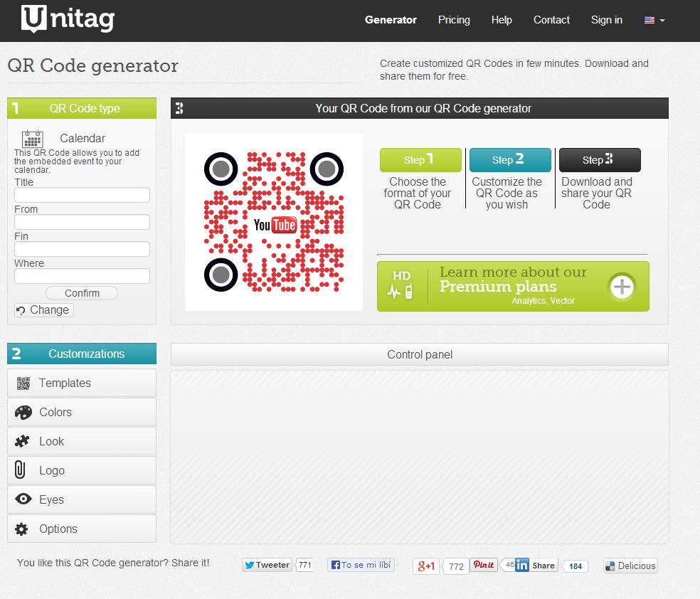
Task: Click the "Choose the format" step description
Action: pos(418,194)
